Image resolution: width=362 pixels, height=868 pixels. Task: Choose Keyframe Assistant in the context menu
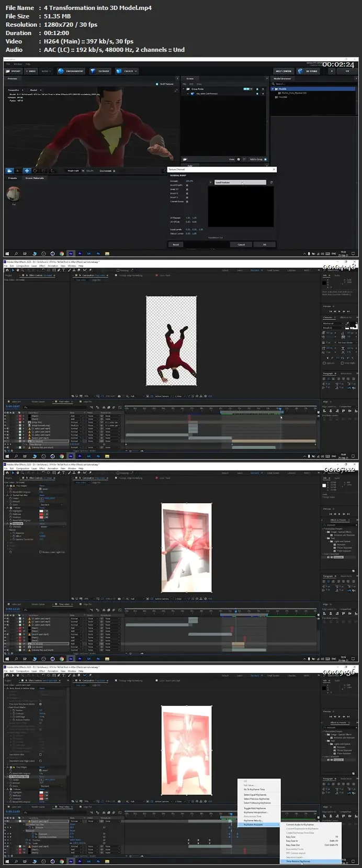pos(260,825)
